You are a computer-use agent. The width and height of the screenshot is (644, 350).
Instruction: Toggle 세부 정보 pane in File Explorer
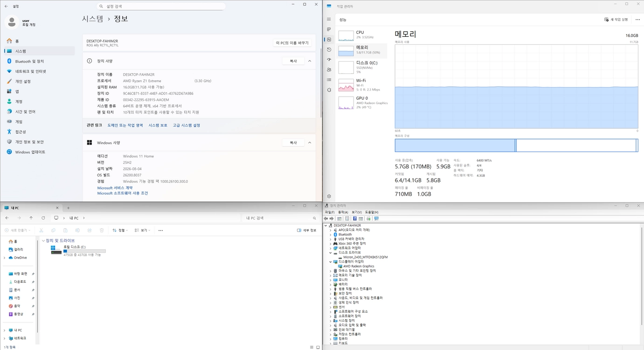(x=307, y=230)
